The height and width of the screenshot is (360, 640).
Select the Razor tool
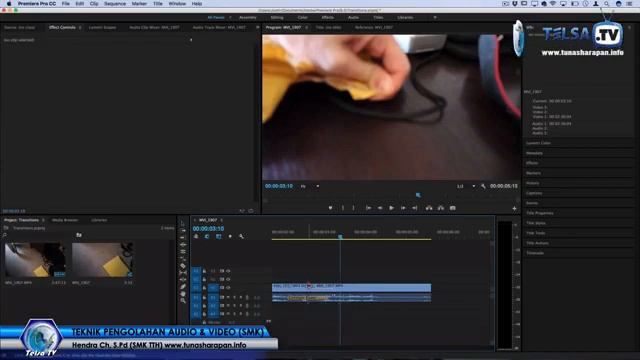[183, 266]
